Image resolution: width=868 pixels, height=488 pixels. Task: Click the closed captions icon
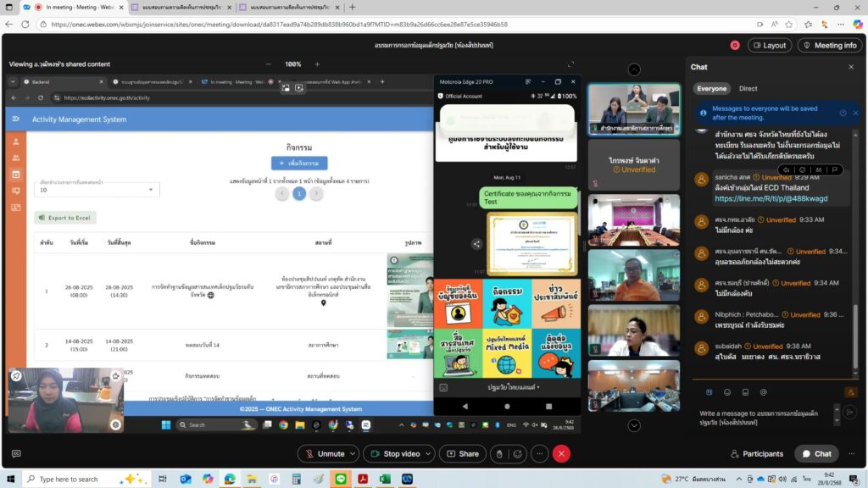16,454
